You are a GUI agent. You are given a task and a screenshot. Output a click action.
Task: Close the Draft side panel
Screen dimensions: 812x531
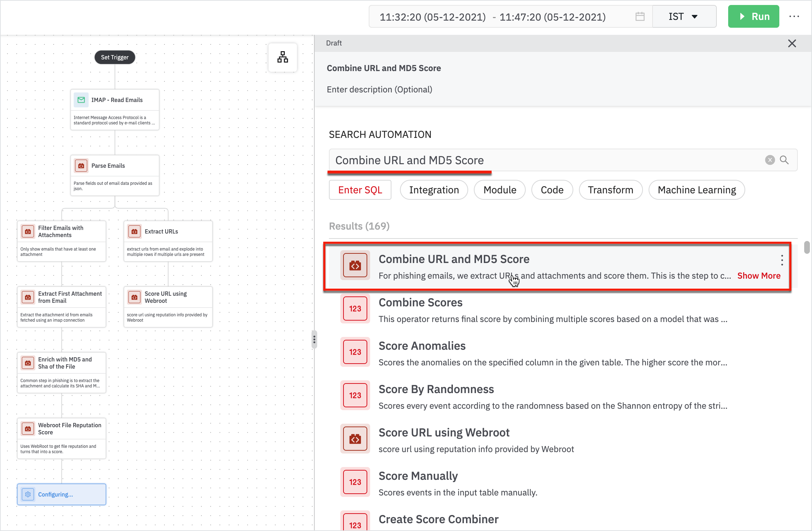792,43
